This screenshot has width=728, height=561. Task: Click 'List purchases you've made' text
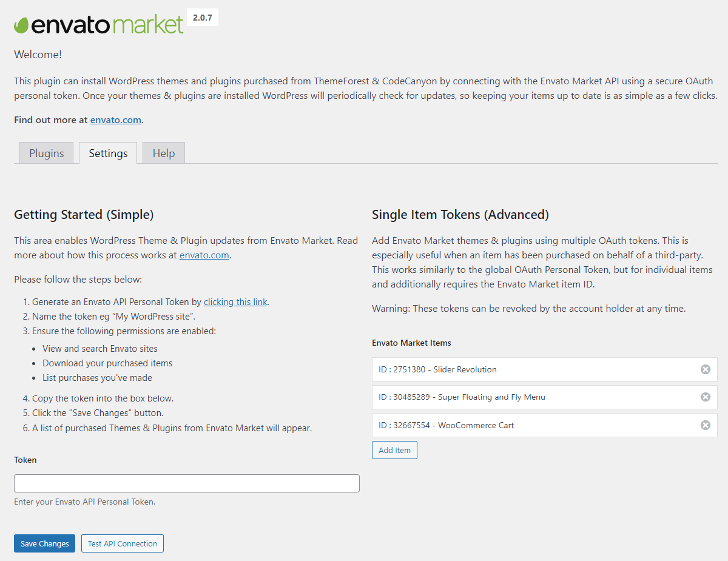[97, 378]
